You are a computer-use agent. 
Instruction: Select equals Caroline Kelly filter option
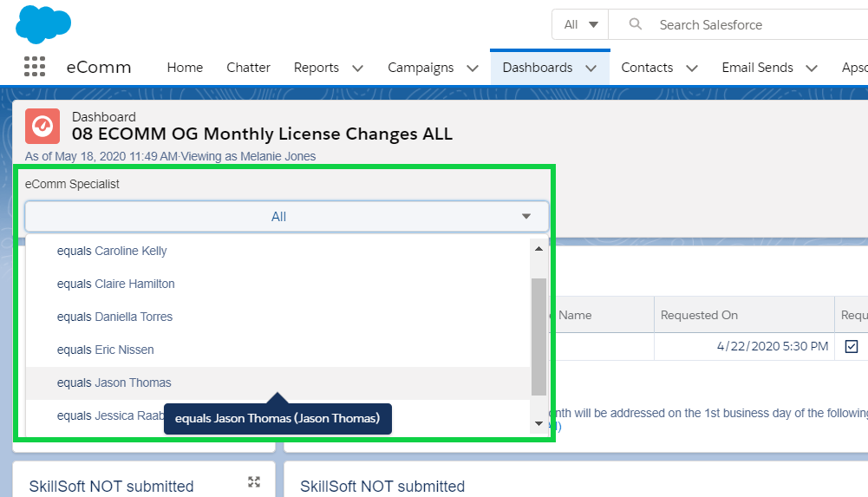pos(277,251)
